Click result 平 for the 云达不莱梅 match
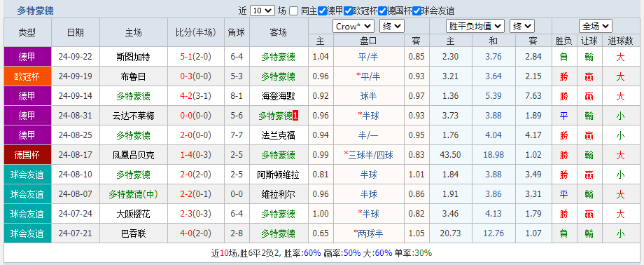The image size is (644, 265). (x=563, y=116)
